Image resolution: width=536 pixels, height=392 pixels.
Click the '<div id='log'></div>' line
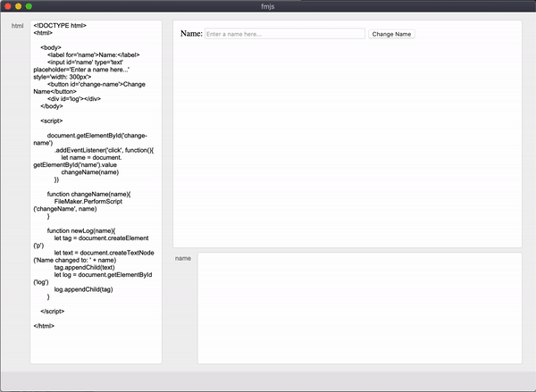point(74,99)
